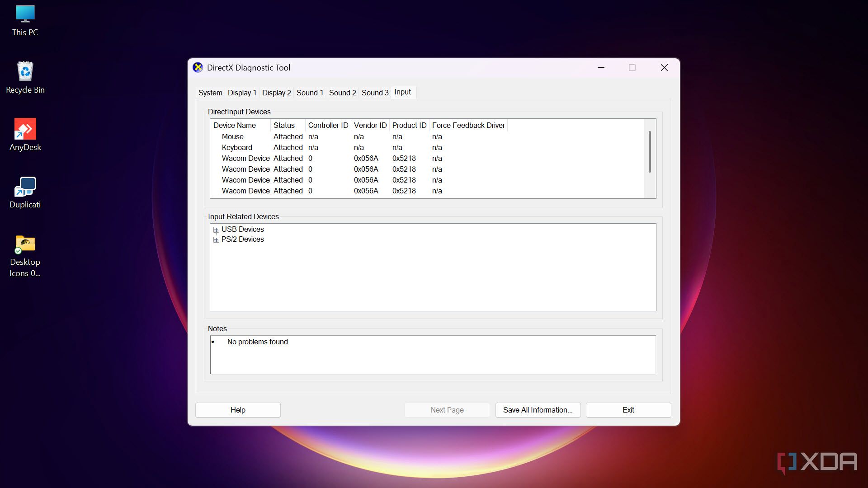Click Save All Information button
Viewport: 868px width, 488px height.
(538, 410)
